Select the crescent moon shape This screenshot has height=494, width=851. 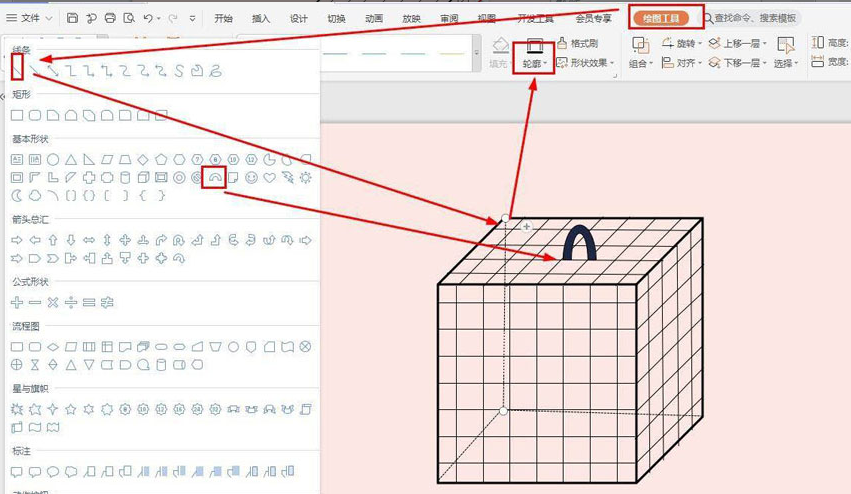[17, 195]
